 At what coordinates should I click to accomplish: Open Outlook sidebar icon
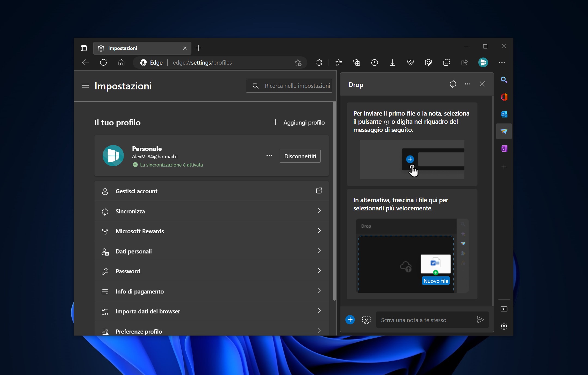coord(504,114)
